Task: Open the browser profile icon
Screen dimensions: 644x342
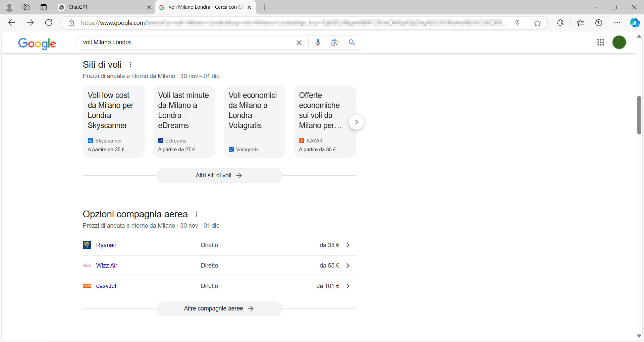Action: [9, 7]
